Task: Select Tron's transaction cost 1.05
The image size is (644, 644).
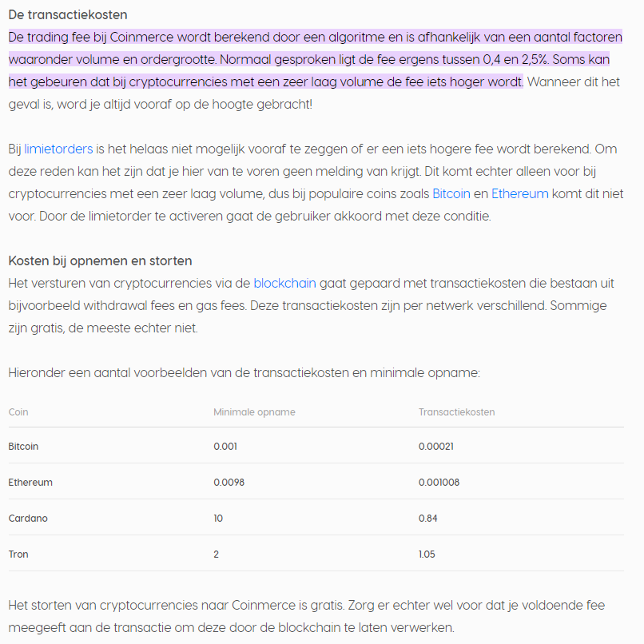Action: 427,555
